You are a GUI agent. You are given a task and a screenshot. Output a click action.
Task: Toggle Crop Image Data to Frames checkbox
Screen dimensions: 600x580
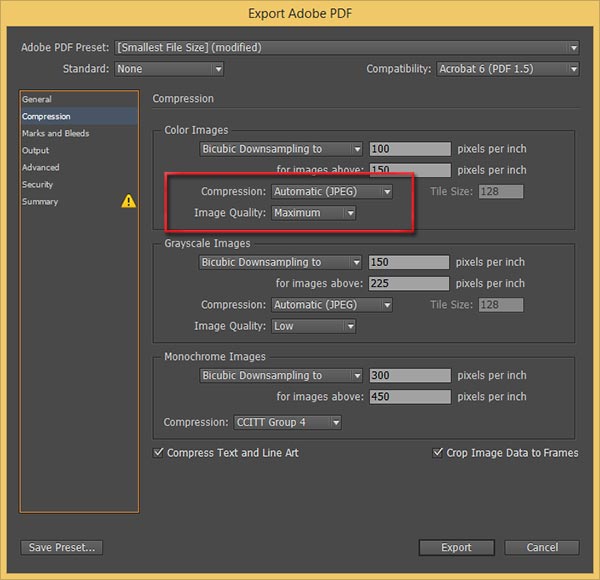(x=438, y=453)
